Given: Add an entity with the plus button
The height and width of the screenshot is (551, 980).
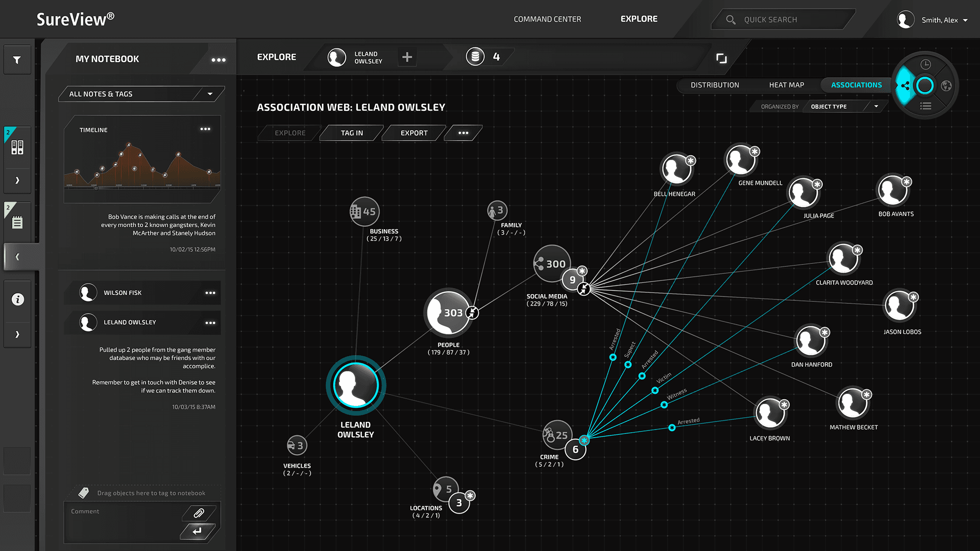Looking at the screenshot, I should coord(407,57).
